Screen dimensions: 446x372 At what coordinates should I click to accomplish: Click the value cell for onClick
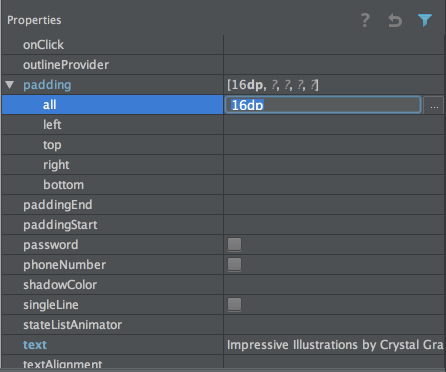pyautogui.click(x=334, y=45)
